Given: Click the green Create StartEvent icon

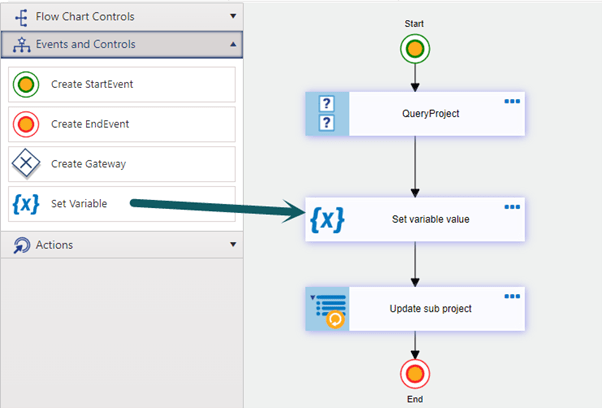Looking at the screenshot, I should click(26, 84).
